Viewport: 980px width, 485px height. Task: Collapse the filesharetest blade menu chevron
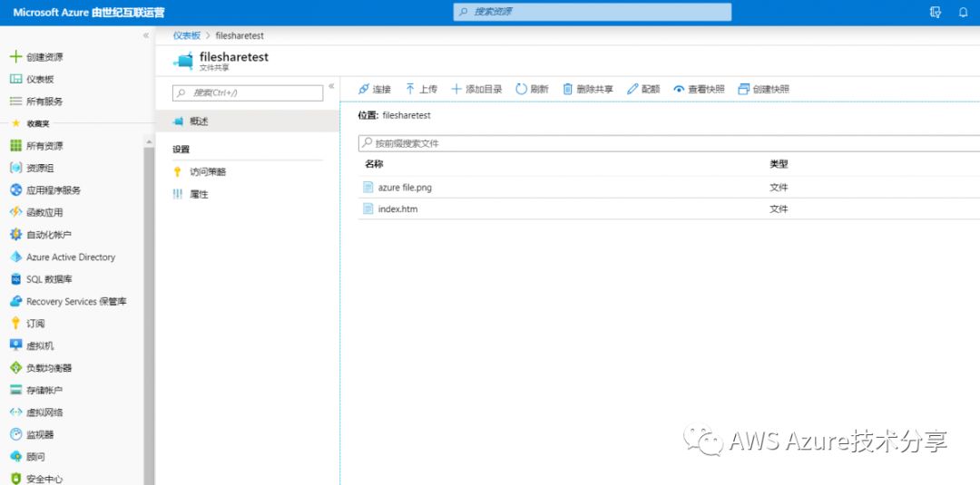coord(331,86)
